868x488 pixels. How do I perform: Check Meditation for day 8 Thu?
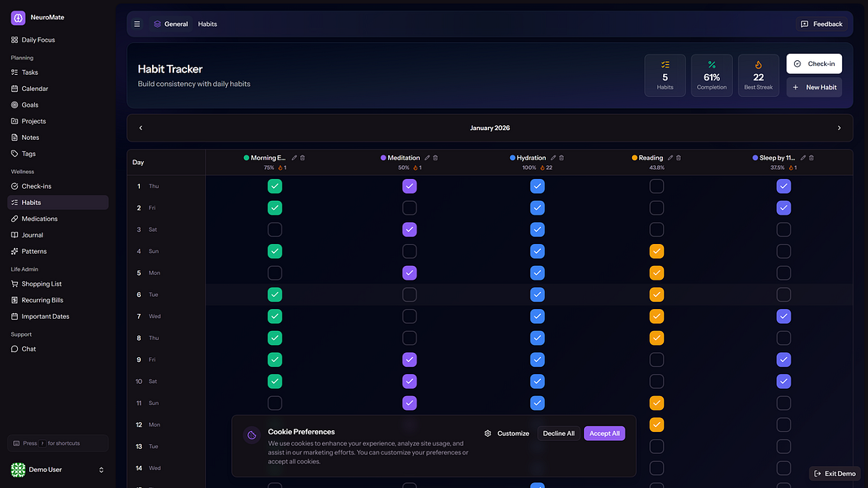tap(410, 338)
